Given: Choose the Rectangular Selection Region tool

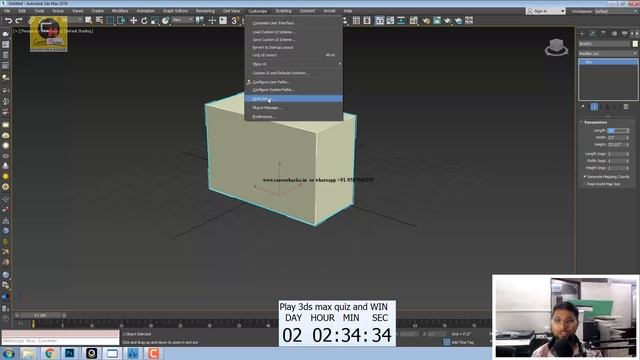Looking at the screenshot, I should point(110,20).
